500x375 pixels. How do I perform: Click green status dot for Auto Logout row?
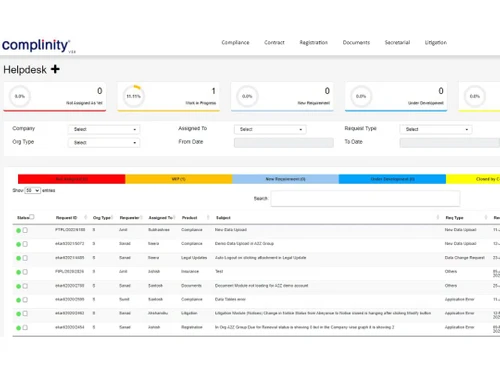(x=18, y=258)
